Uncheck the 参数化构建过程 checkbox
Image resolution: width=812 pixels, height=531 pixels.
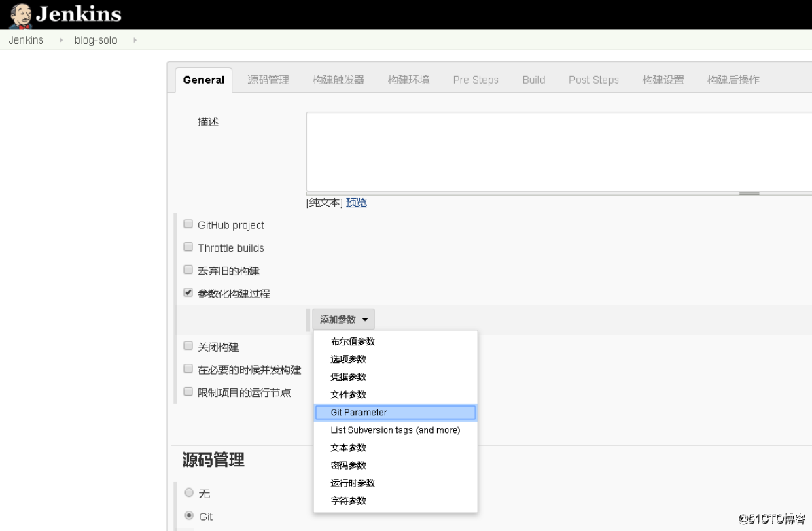click(x=188, y=292)
